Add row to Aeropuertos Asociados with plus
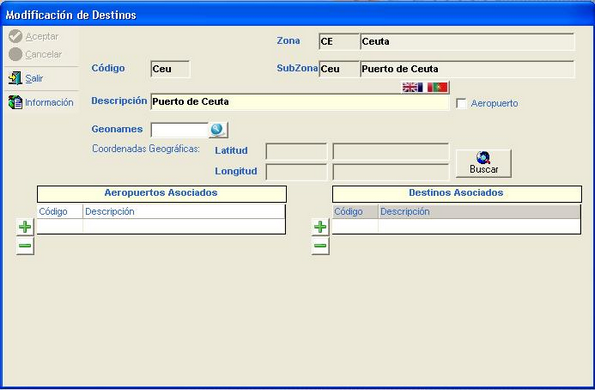The image size is (595, 390). (x=25, y=227)
